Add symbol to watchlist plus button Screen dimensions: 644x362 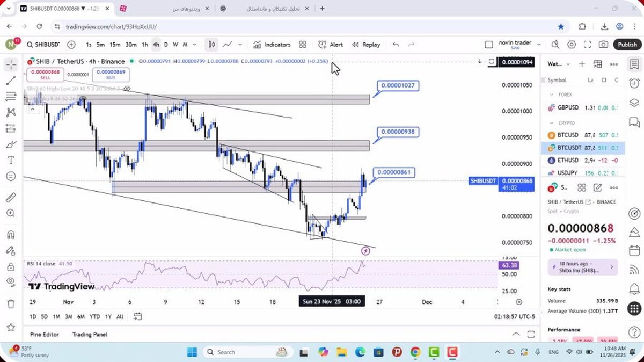click(582, 64)
